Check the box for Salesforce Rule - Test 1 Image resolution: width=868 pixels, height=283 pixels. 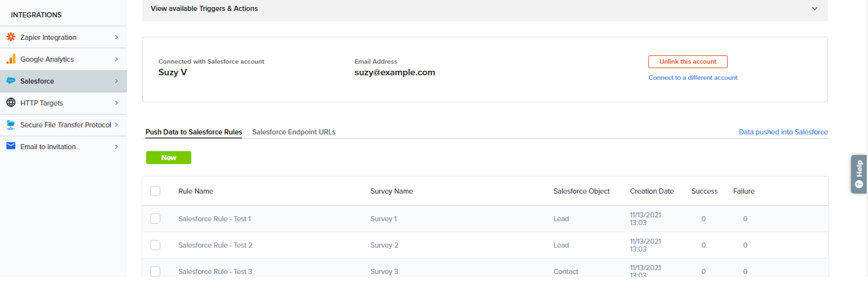155,219
